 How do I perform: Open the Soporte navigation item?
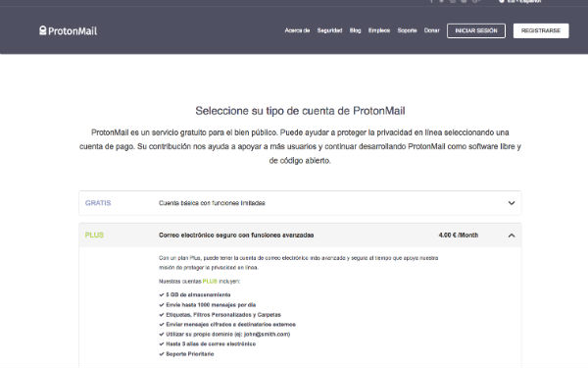pyautogui.click(x=408, y=30)
